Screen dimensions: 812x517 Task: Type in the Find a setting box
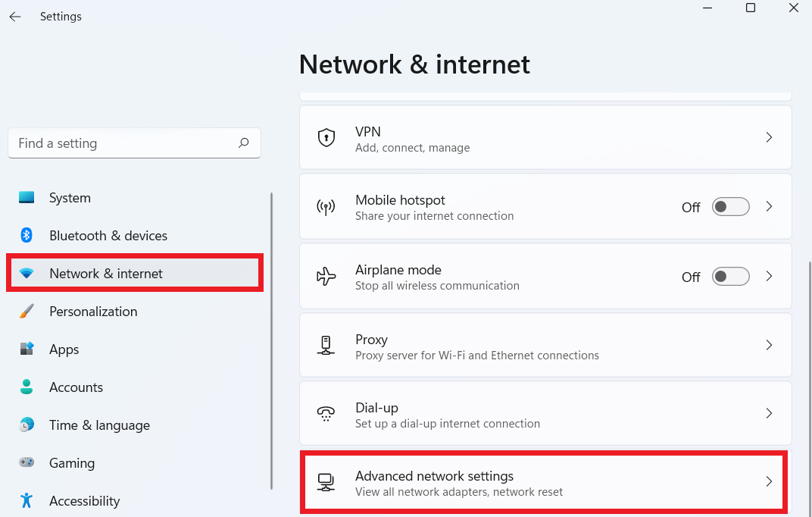pos(121,143)
